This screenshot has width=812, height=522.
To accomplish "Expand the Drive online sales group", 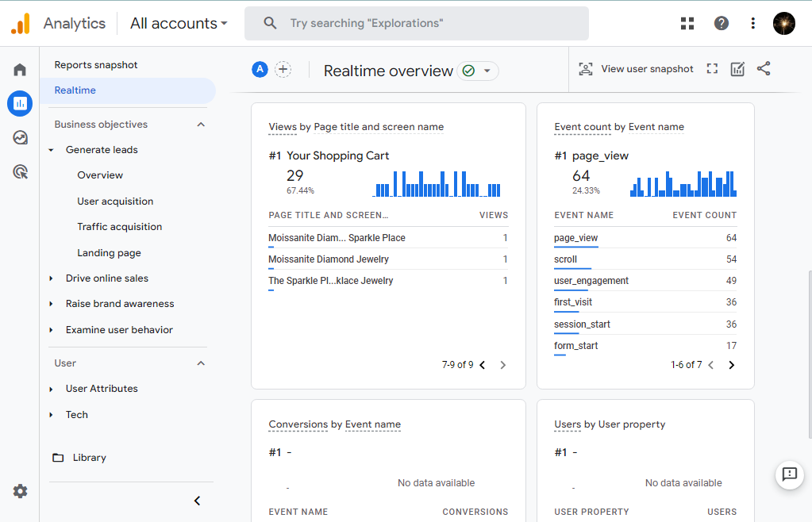I will click(x=106, y=278).
